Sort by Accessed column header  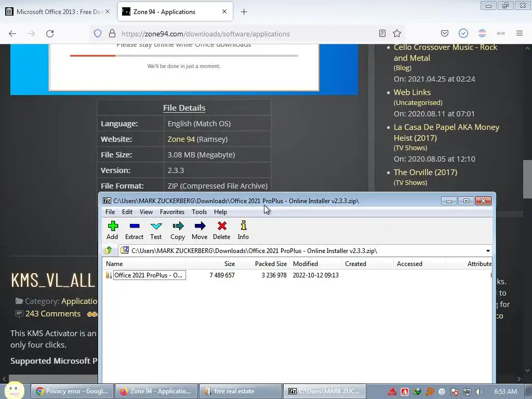[419, 263]
